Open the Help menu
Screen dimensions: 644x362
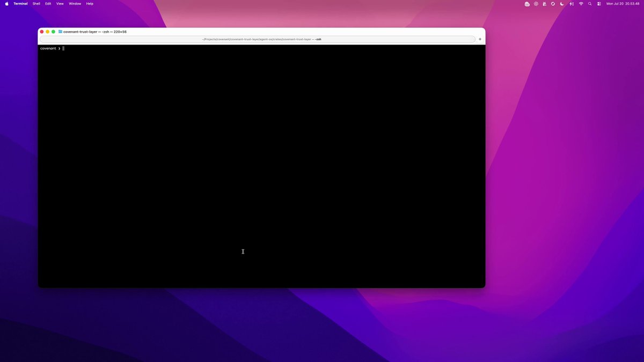90,4
